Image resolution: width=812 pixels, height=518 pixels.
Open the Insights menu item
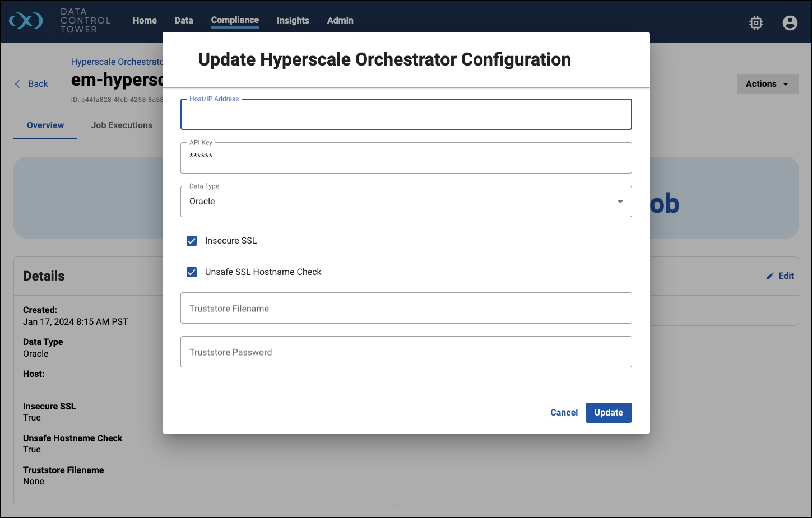pyautogui.click(x=293, y=21)
